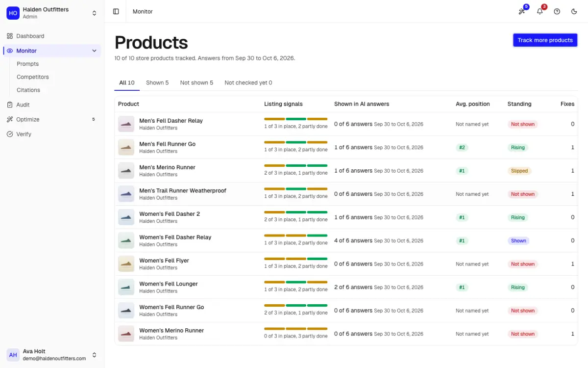Switch to Not checked yet 0 tab

pos(248,83)
